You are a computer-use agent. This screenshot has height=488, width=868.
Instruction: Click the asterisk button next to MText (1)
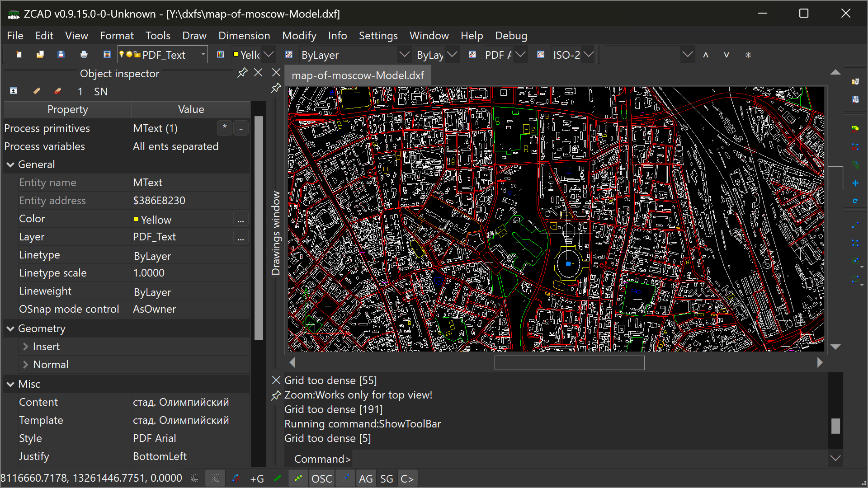(x=225, y=128)
